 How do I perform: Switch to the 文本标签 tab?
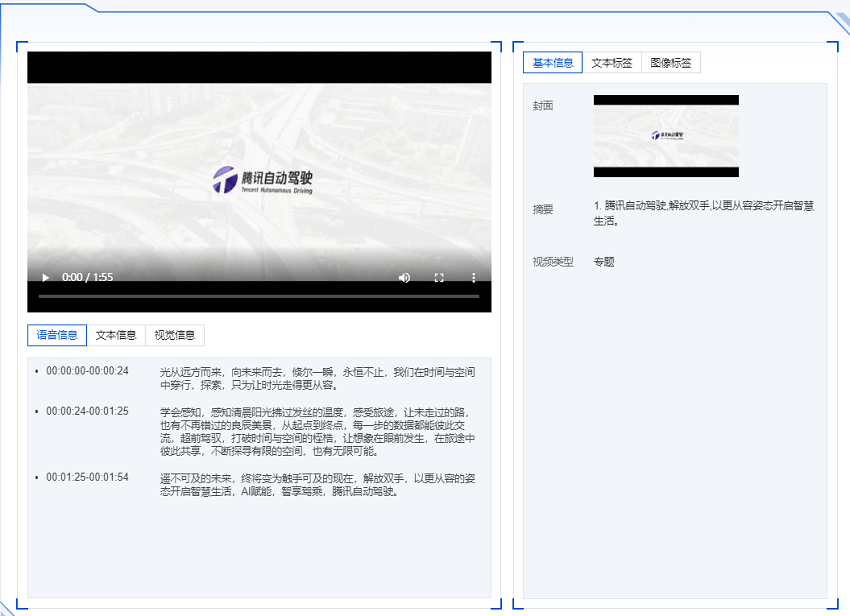[612, 63]
